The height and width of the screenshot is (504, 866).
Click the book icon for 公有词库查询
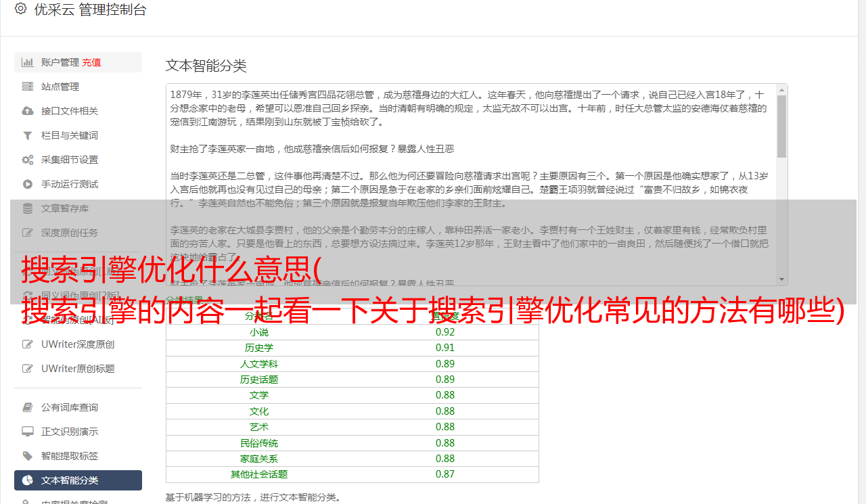[28, 407]
